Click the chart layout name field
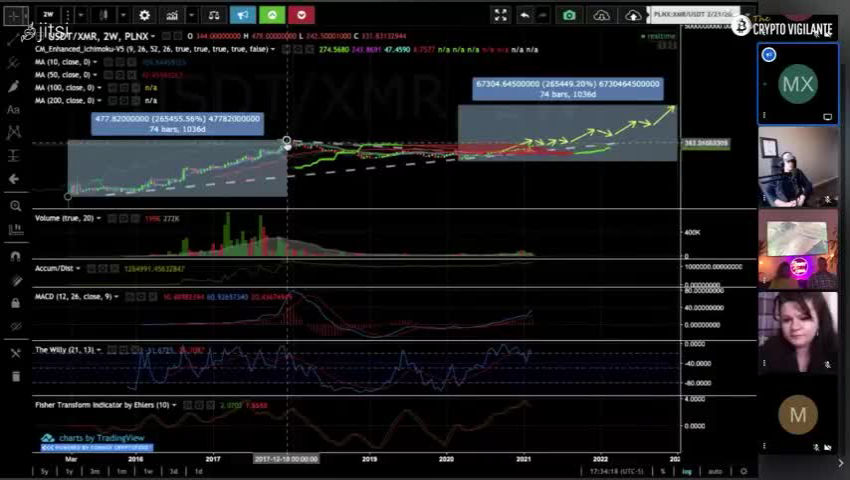Image resolution: width=850 pixels, height=480 pixels. [x=694, y=15]
